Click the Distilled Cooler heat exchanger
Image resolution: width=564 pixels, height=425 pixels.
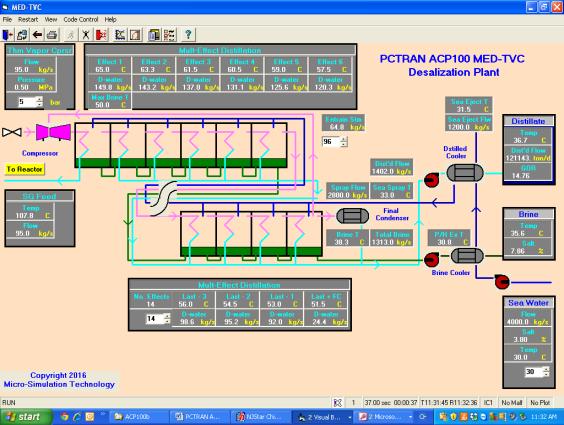(x=465, y=173)
